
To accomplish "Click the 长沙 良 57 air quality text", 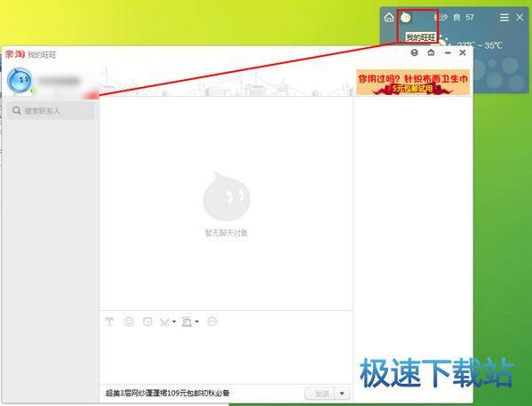I will click(x=454, y=17).
